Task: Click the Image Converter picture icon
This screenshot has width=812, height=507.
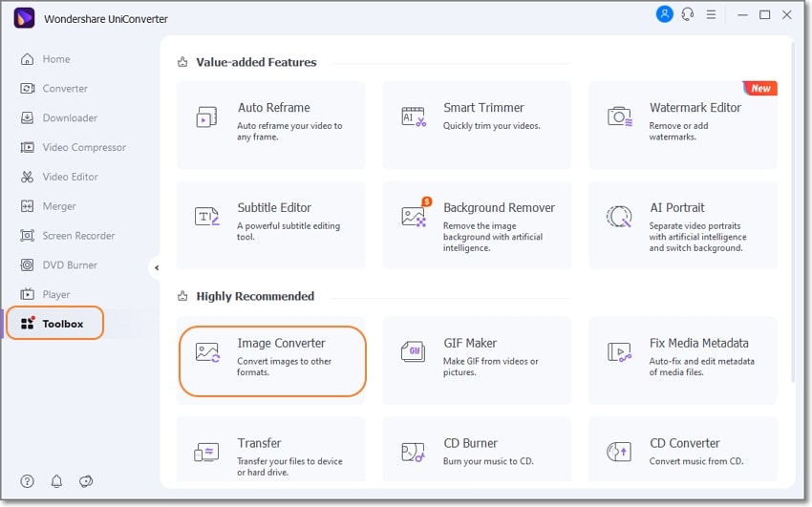Action: [207, 352]
